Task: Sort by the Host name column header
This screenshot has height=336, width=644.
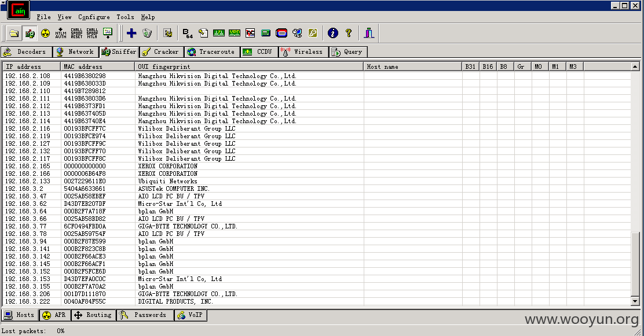Action: tap(413, 67)
